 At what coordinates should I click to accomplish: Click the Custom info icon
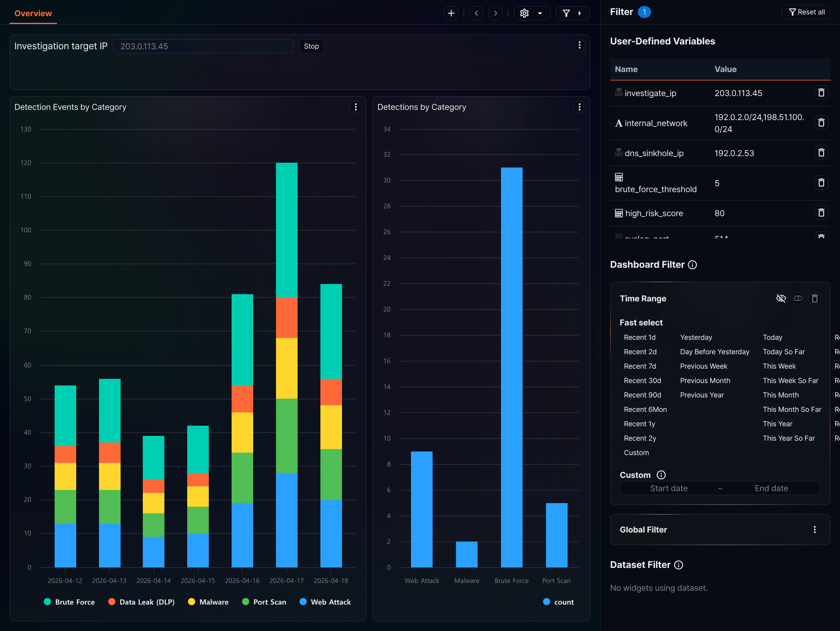point(661,475)
